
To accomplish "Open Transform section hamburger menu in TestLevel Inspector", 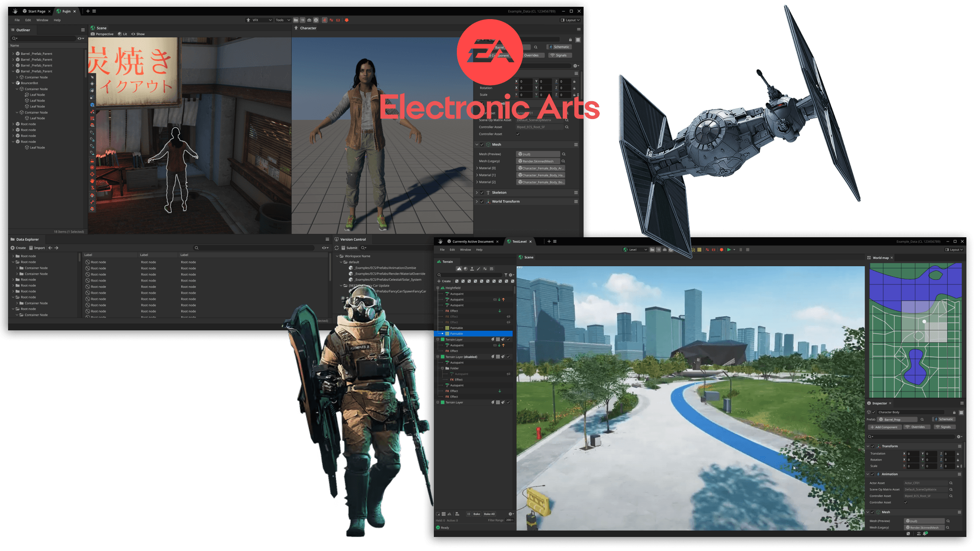I will (x=960, y=446).
